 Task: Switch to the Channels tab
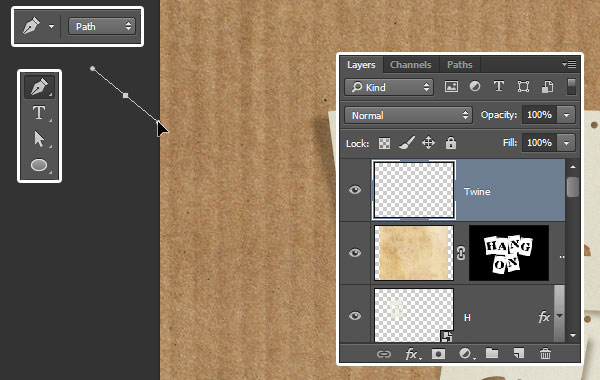(x=411, y=65)
